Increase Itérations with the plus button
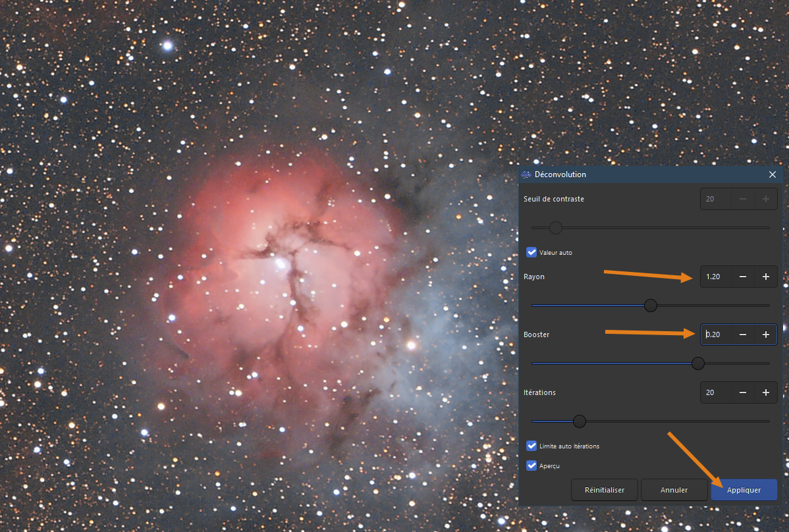Viewport: 789px width, 532px height. pyautogui.click(x=766, y=392)
